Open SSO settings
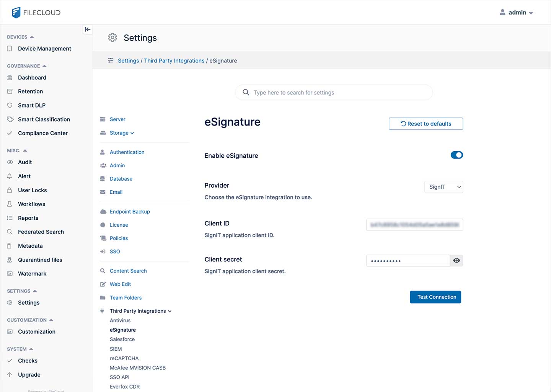551x392 pixels. tap(115, 252)
